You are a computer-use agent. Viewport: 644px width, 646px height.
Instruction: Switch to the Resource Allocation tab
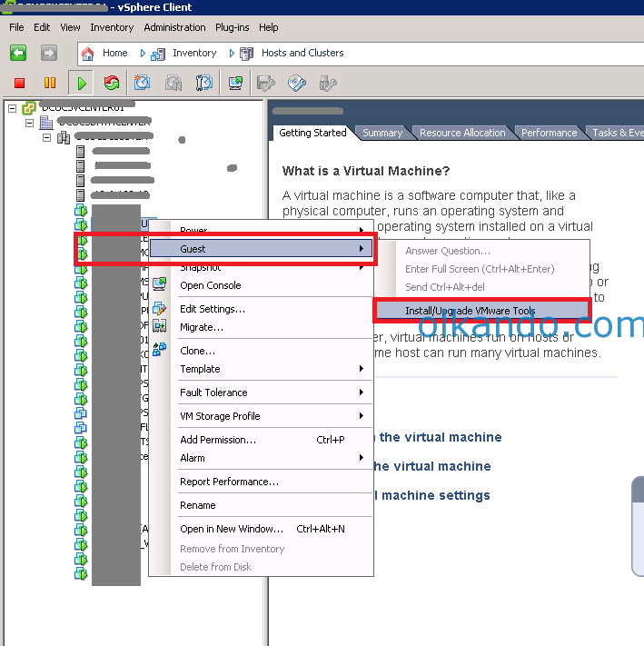point(462,133)
